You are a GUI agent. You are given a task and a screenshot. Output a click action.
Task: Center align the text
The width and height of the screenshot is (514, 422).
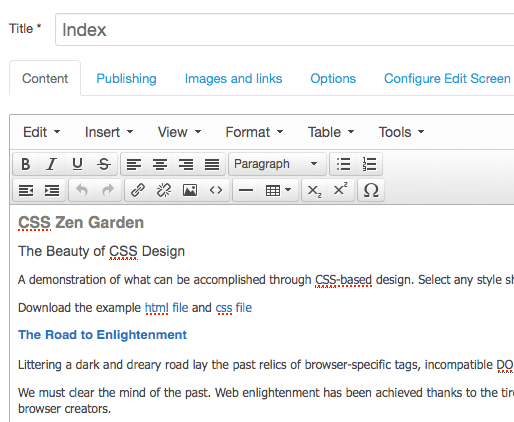[160, 164]
